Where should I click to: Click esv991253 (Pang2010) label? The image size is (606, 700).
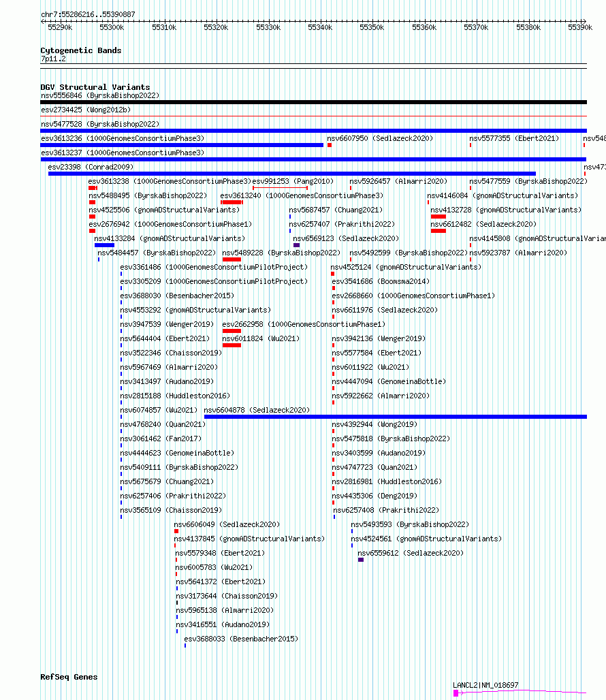pyautogui.click(x=293, y=181)
